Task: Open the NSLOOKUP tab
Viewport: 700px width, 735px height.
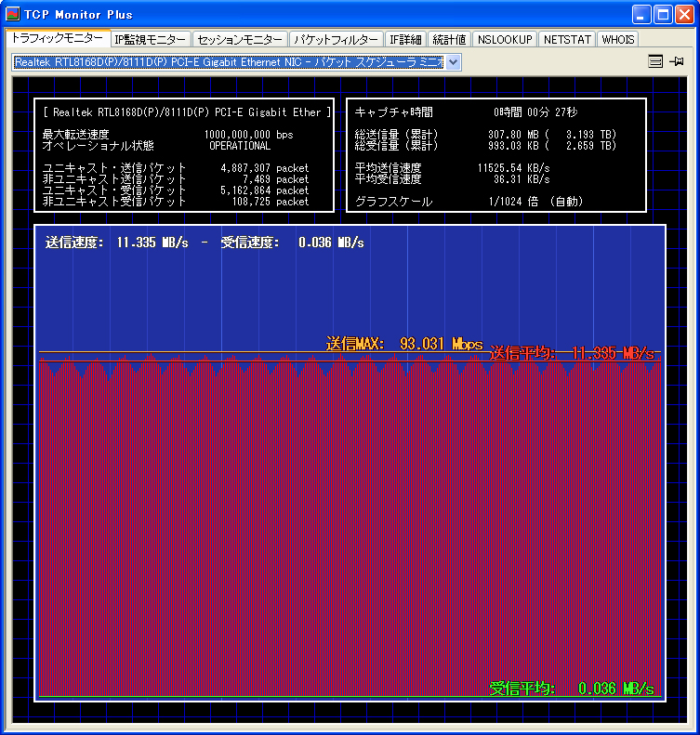Action: 505,39
